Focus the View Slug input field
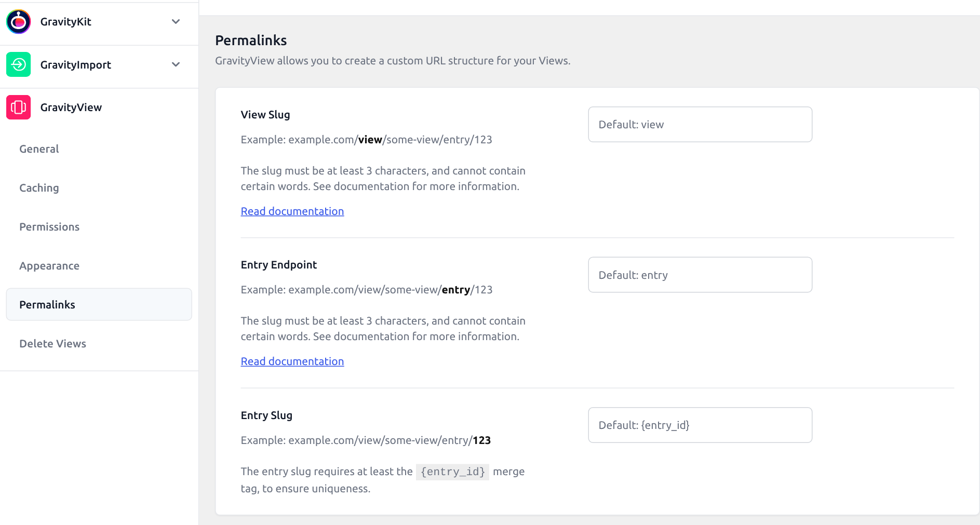 point(700,125)
